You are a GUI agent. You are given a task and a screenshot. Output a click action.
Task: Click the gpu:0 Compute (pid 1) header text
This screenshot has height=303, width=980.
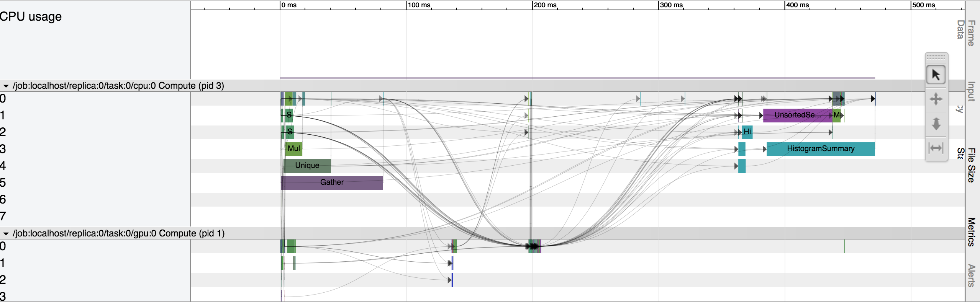(x=119, y=233)
